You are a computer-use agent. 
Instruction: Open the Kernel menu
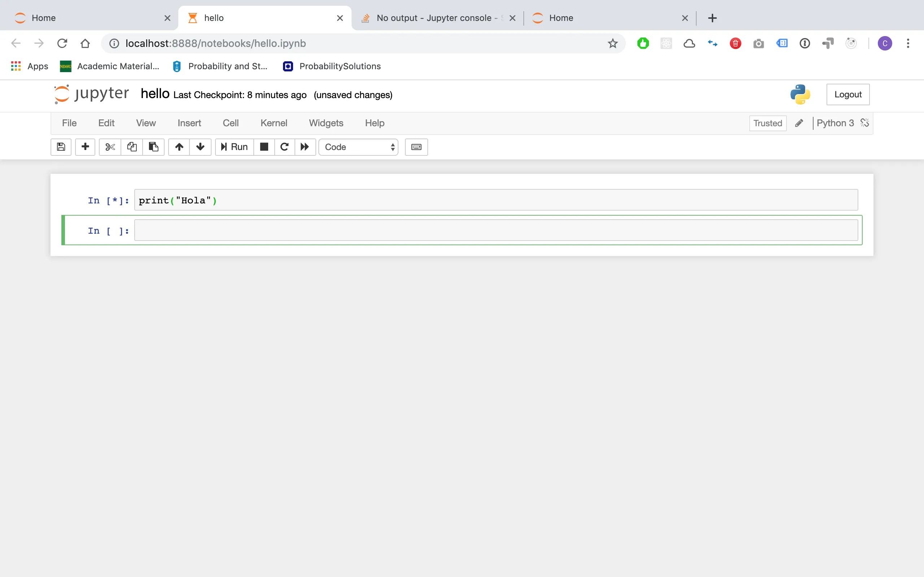click(273, 123)
